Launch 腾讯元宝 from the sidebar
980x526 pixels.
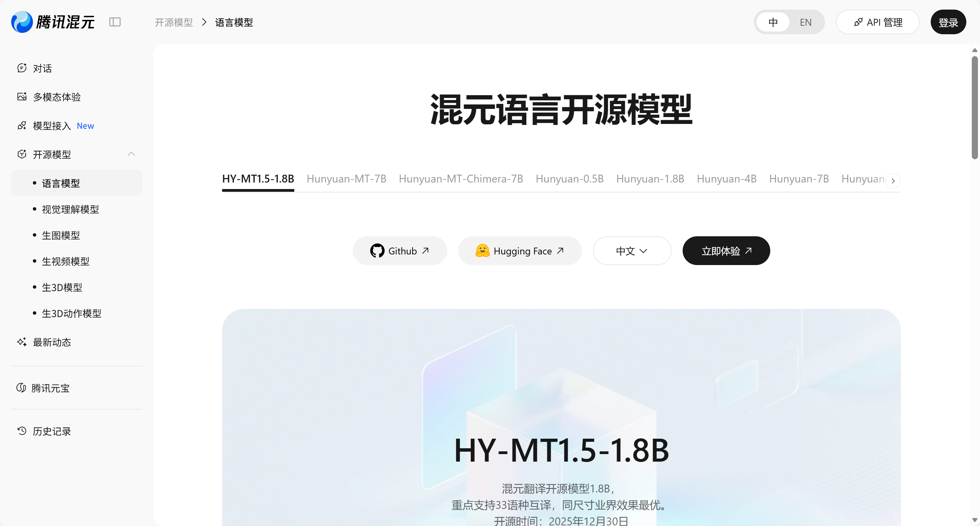pyautogui.click(x=51, y=388)
